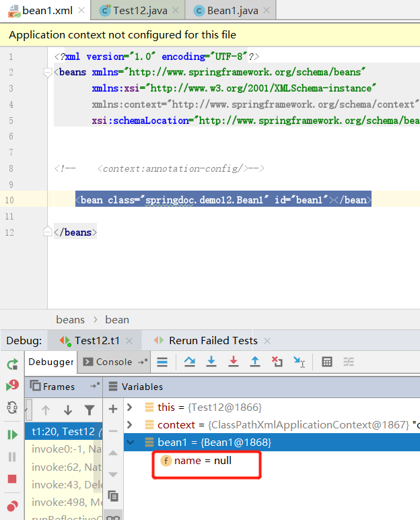
Task: Click the Trace Current Stream Chain icon
Action: (349, 362)
